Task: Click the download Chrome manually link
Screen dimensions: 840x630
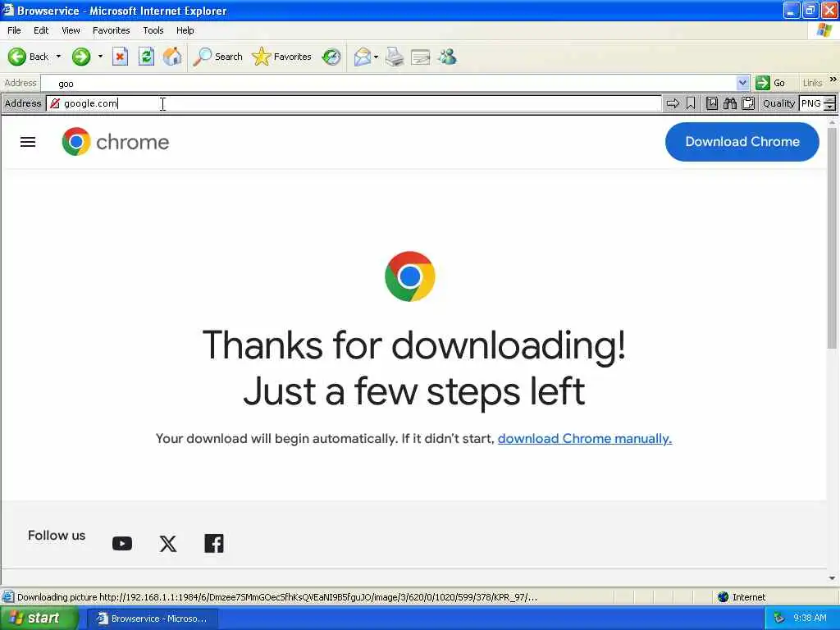Action: coord(584,439)
